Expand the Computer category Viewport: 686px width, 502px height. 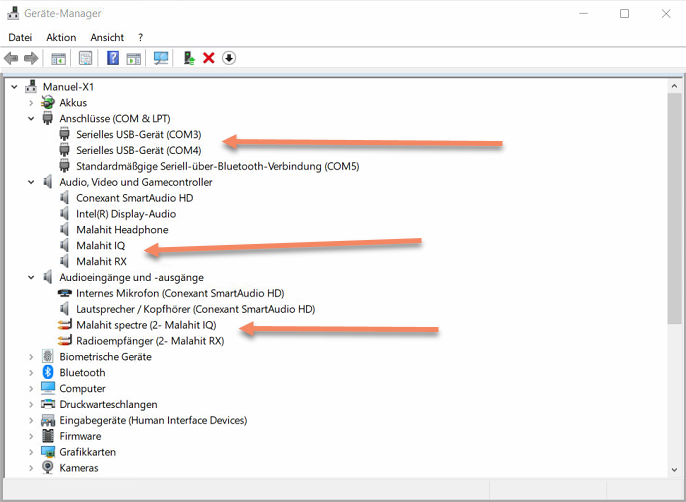pos(31,389)
